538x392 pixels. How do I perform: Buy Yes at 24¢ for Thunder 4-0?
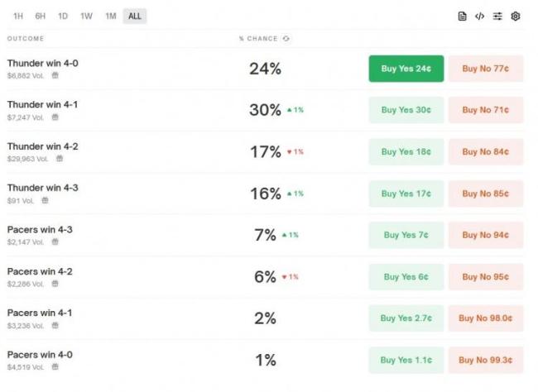pos(406,69)
